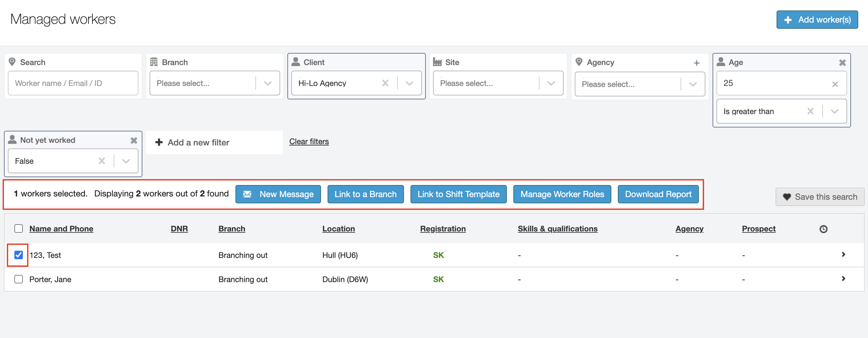
Task: Focus the Worker name / Email / ID field
Action: click(x=73, y=83)
